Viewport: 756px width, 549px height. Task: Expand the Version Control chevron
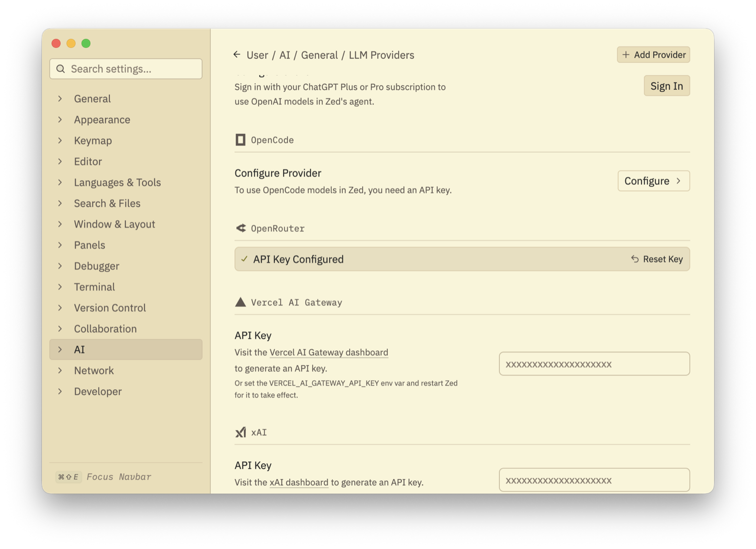tap(60, 308)
